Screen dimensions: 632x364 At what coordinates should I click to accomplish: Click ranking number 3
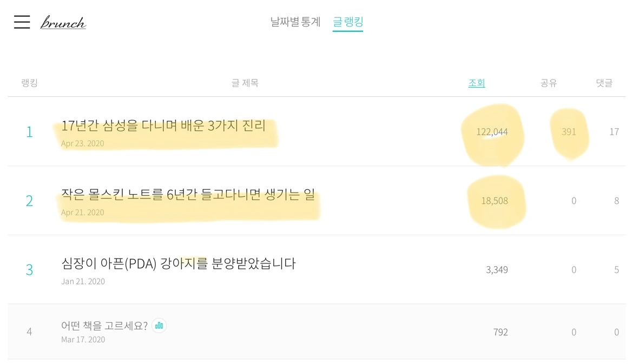[x=29, y=269]
